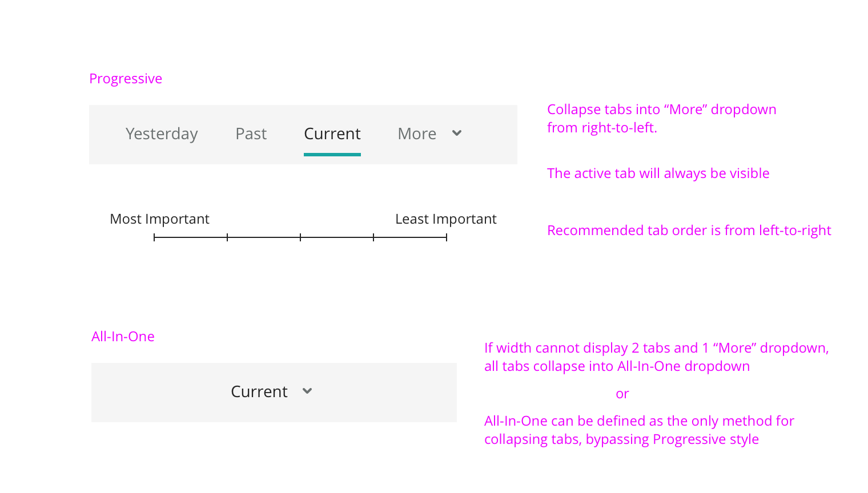Select the Yesterday tab
The image size is (868, 493).
tap(162, 134)
